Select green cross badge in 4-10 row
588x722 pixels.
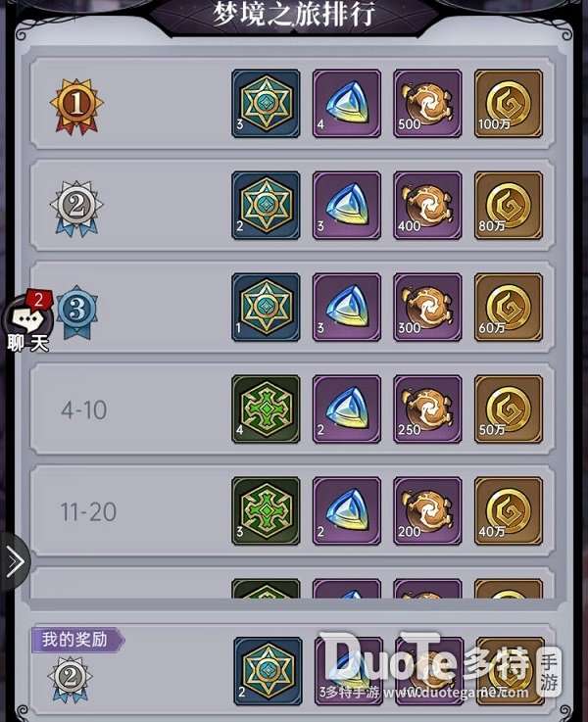click(x=266, y=409)
